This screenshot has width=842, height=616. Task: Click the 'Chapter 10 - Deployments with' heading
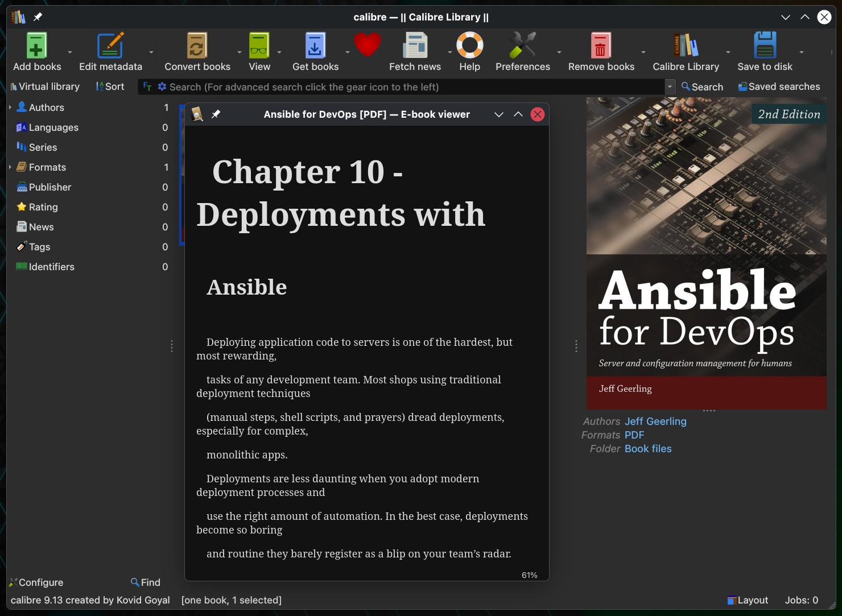[x=341, y=193]
